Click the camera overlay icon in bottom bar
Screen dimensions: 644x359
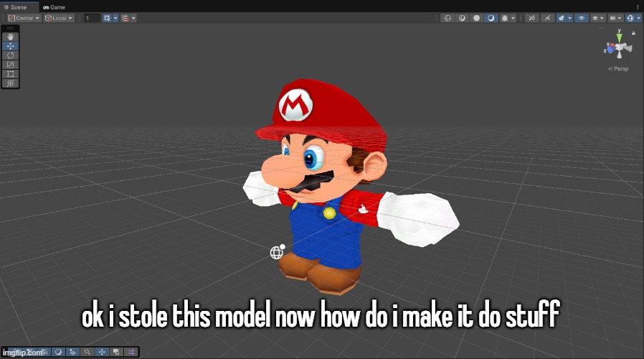116,352
